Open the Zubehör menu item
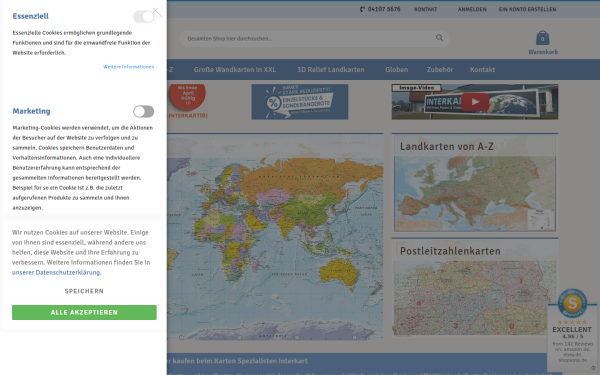600x375 pixels. click(x=440, y=70)
